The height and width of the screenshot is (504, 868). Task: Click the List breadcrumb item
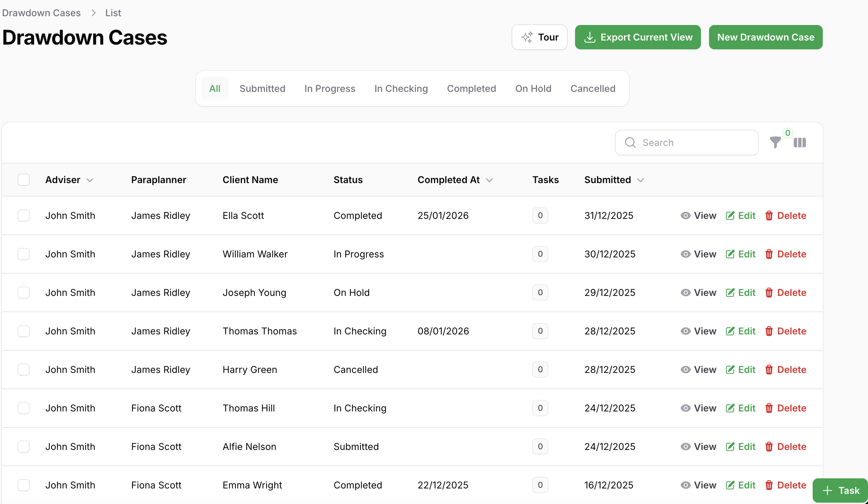113,13
